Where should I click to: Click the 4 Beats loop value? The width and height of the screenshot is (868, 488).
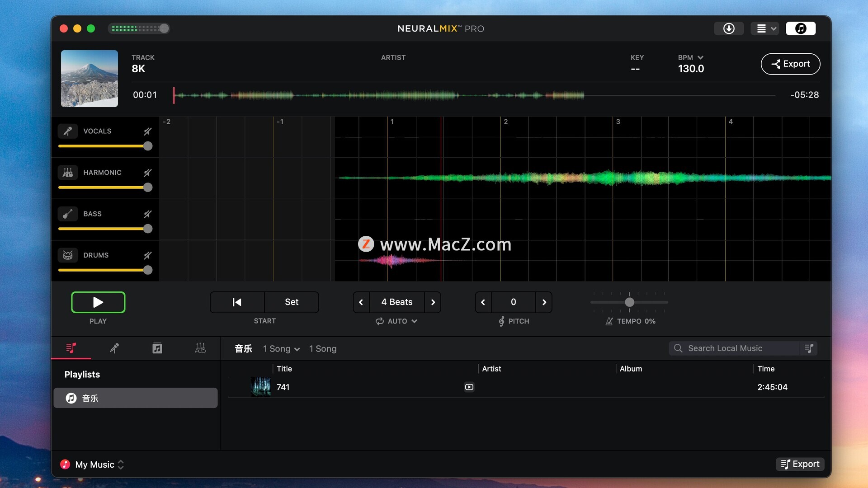397,302
